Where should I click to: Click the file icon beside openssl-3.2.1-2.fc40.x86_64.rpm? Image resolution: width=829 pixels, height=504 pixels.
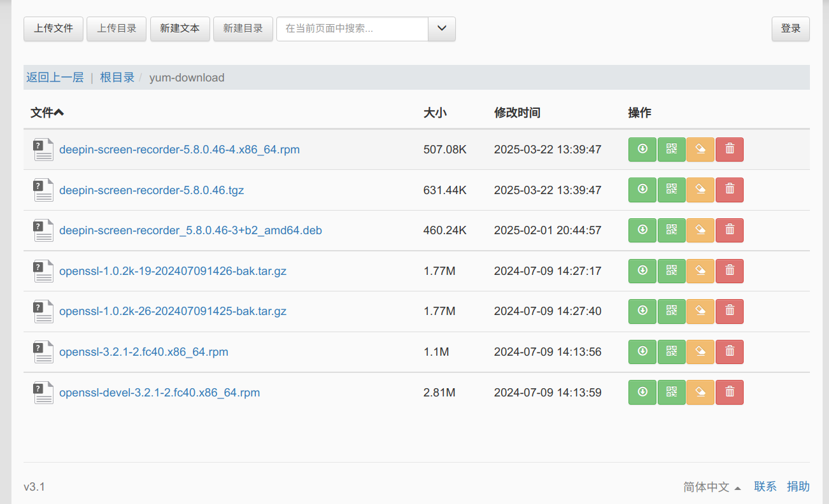43,352
